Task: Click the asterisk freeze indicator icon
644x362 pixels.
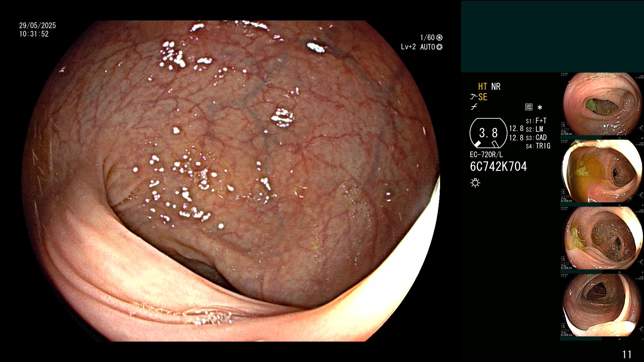Action: point(540,107)
